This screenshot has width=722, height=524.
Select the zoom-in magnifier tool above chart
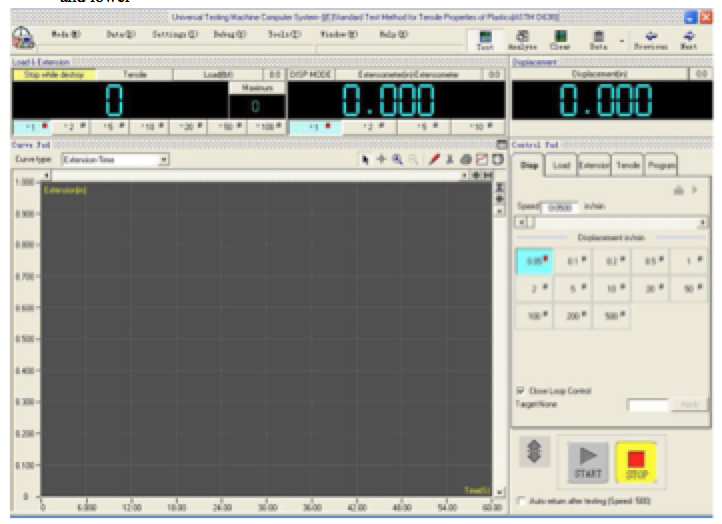pyautogui.click(x=397, y=159)
